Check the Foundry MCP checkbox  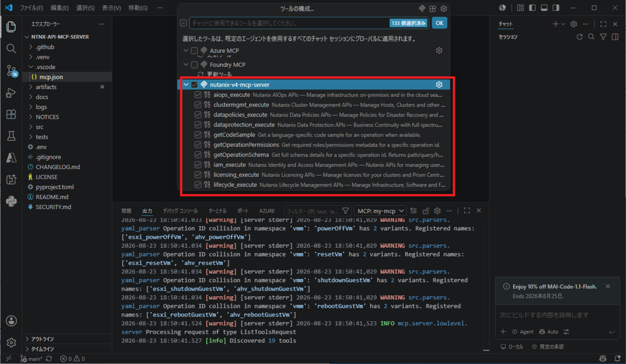[195, 65]
